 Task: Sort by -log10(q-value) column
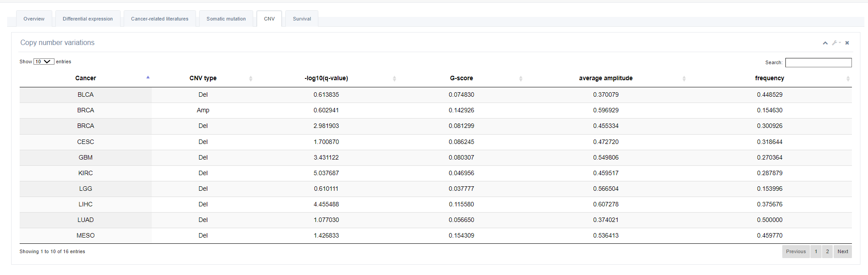click(326, 78)
